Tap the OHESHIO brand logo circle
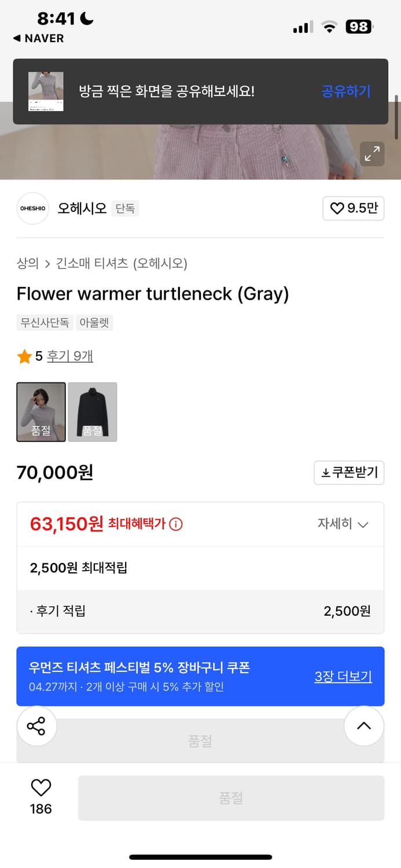Image resolution: width=401 pixels, height=868 pixels. click(x=32, y=208)
